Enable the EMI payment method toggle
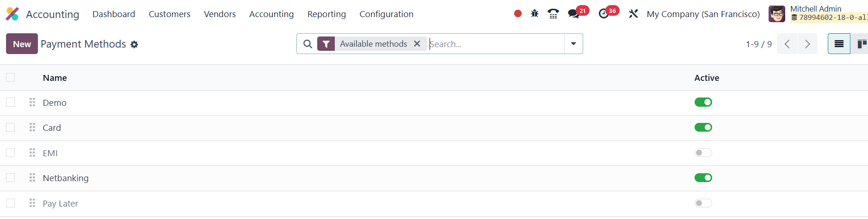The image size is (868, 219). coord(703,152)
